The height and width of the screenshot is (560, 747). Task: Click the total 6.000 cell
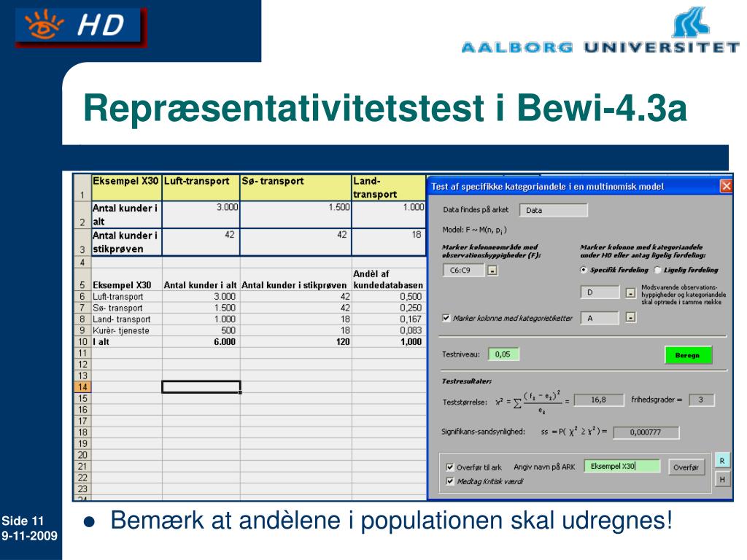[201, 342]
